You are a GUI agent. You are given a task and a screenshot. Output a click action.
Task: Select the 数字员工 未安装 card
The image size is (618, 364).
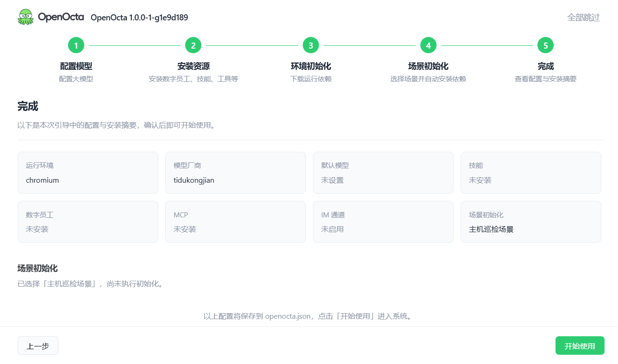88,222
